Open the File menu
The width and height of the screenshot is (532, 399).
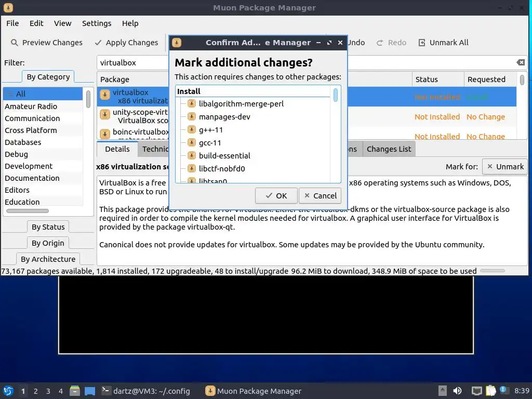pyautogui.click(x=12, y=23)
